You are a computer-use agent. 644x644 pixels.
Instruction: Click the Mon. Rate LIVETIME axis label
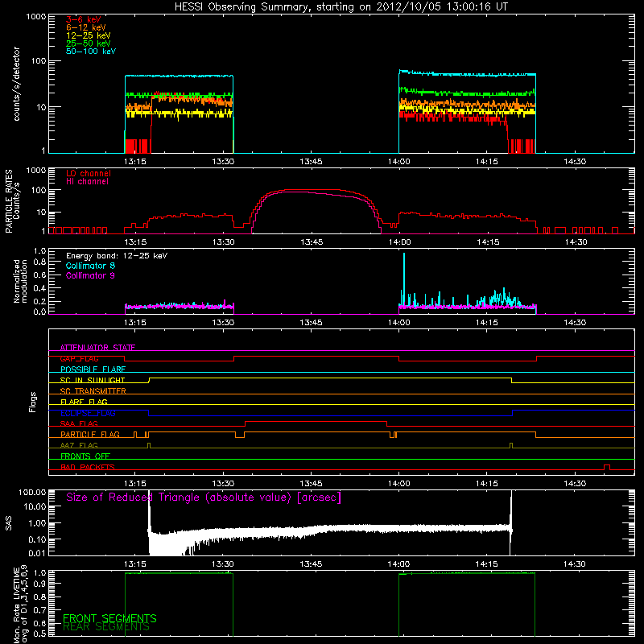[19, 605]
